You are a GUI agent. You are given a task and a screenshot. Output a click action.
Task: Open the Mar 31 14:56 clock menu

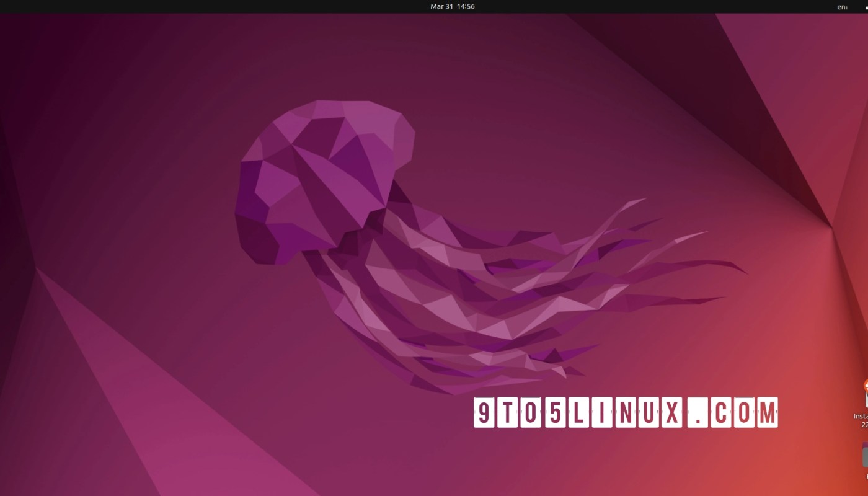[453, 6]
